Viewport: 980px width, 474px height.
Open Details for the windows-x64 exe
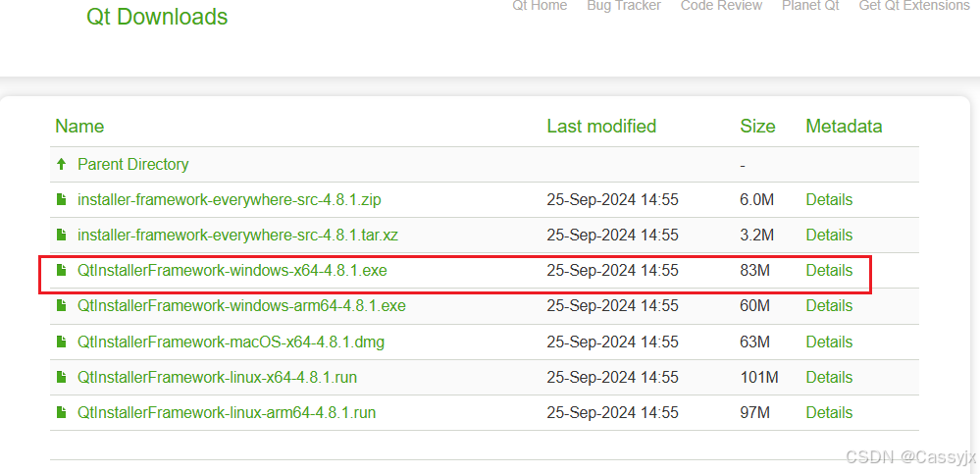(x=829, y=271)
